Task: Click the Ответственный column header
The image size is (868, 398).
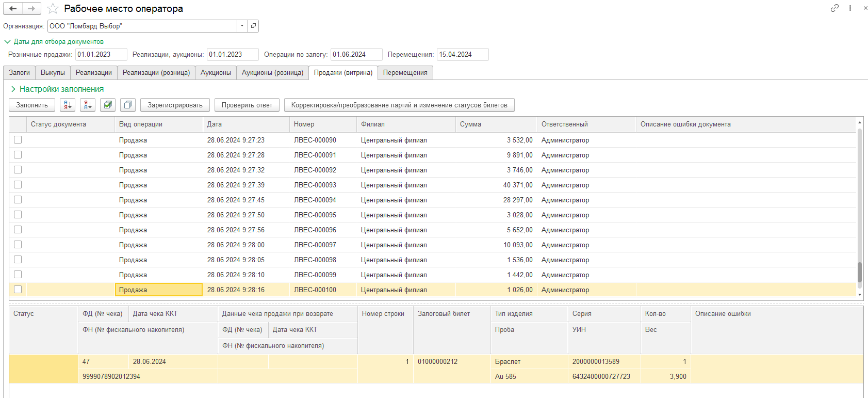Action: [586, 124]
